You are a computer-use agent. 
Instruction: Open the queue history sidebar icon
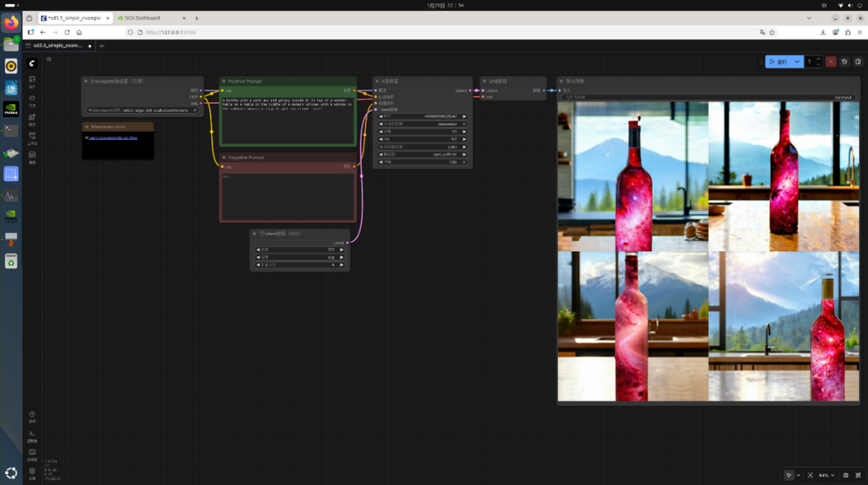click(x=32, y=81)
